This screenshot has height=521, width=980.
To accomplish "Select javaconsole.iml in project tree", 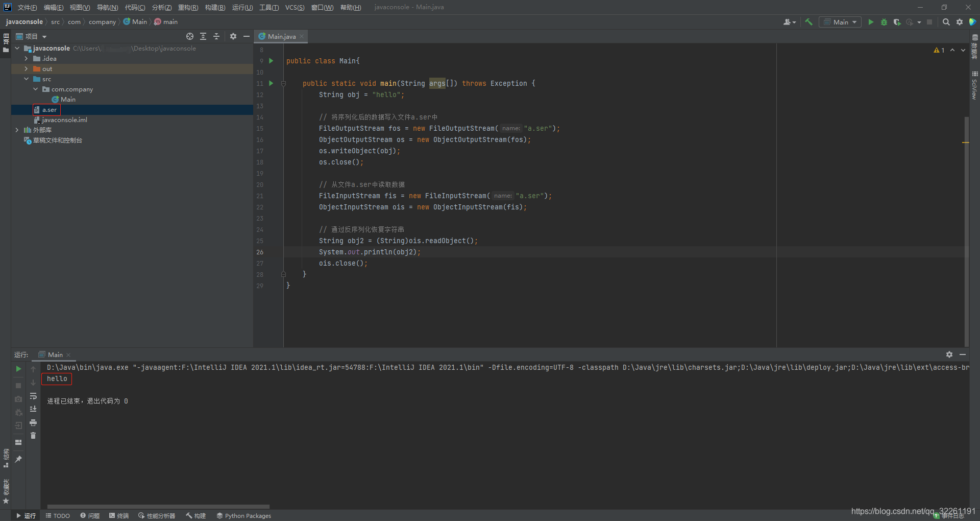I will coord(132,120).
